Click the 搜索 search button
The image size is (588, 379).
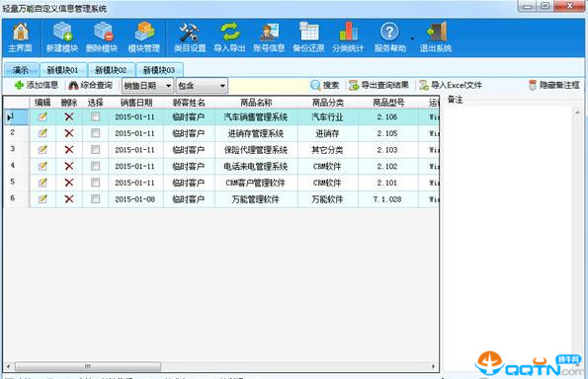[325, 86]
